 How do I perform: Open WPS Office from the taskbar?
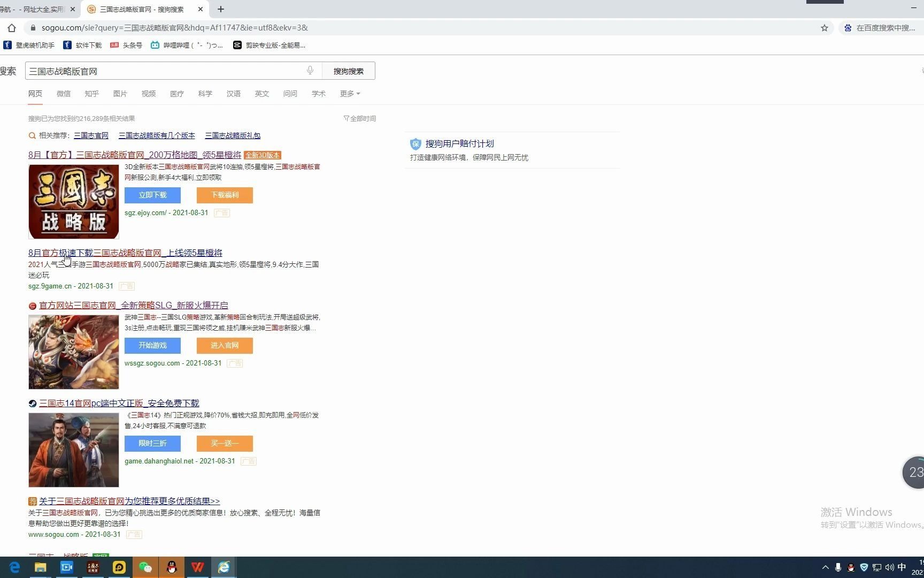(x=198, y=567)
